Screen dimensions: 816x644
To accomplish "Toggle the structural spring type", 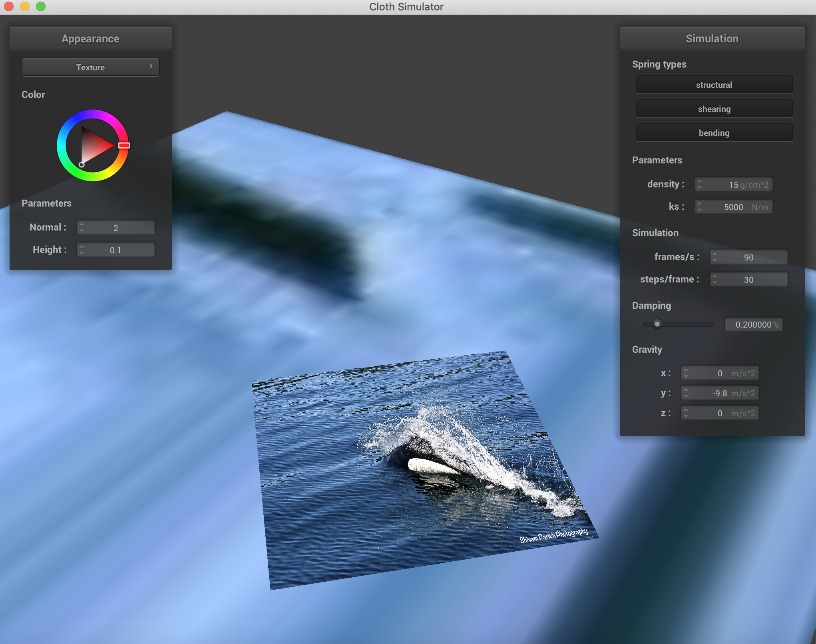I will [x=714, y=85].
